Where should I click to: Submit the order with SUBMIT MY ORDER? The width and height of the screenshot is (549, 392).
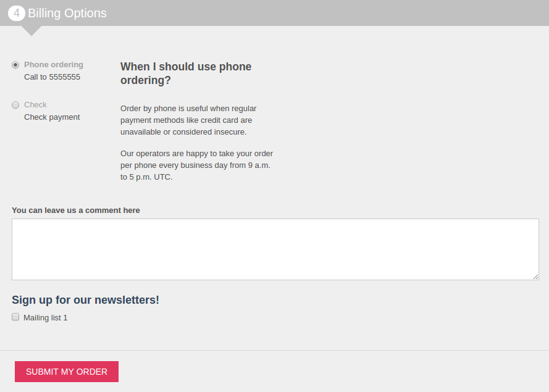click(x=67, y=372)
